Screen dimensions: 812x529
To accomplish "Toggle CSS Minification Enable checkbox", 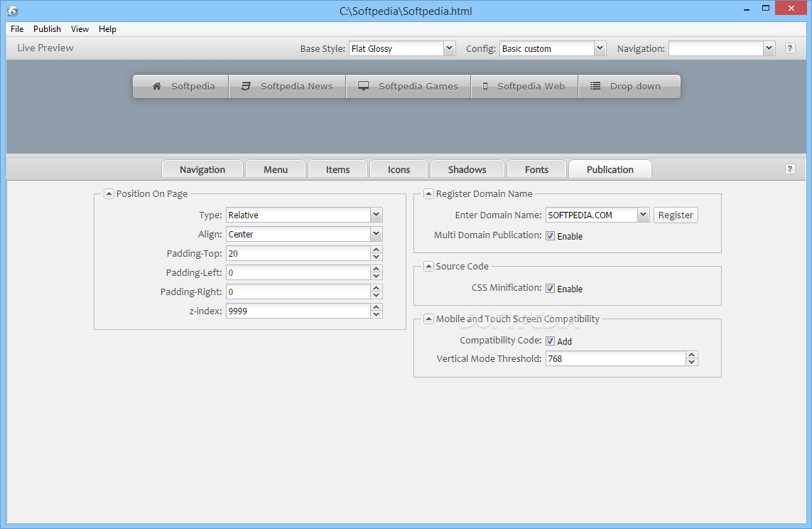I will pos(550,289).
